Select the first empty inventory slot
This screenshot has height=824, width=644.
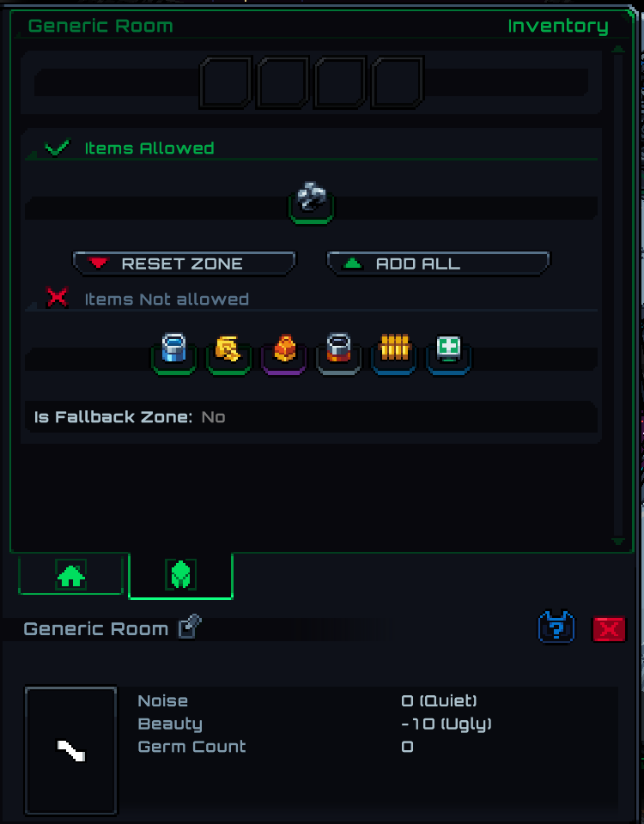point(226,82)
